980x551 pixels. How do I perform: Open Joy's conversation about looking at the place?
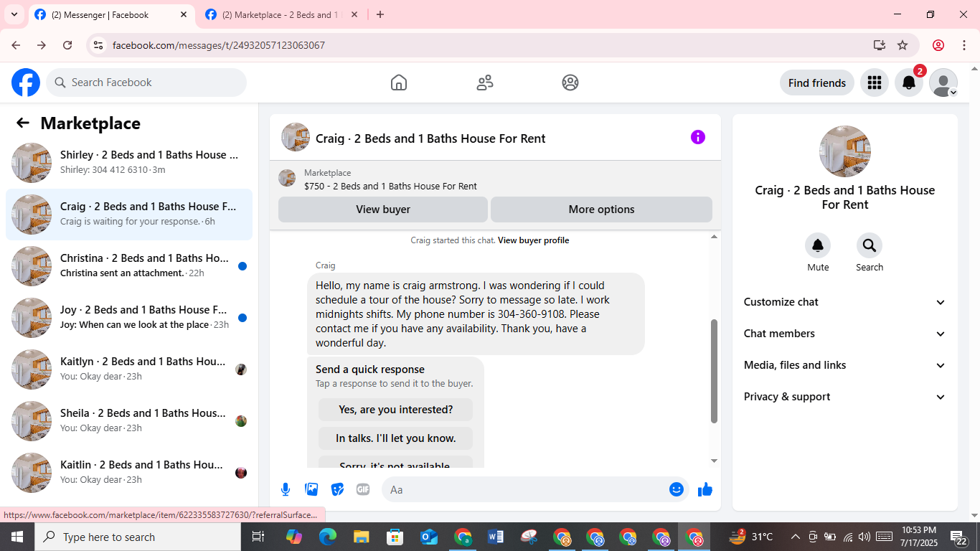pos(129,318)
